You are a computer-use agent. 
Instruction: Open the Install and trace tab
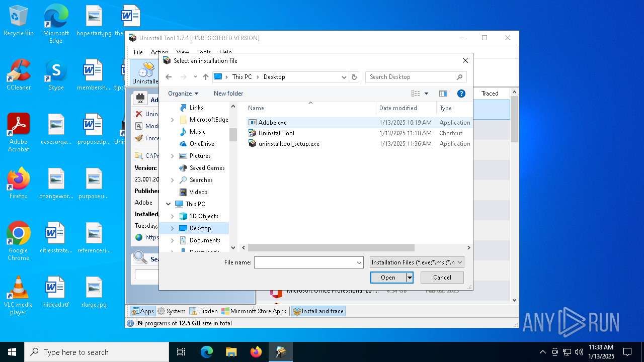point(318,311)
